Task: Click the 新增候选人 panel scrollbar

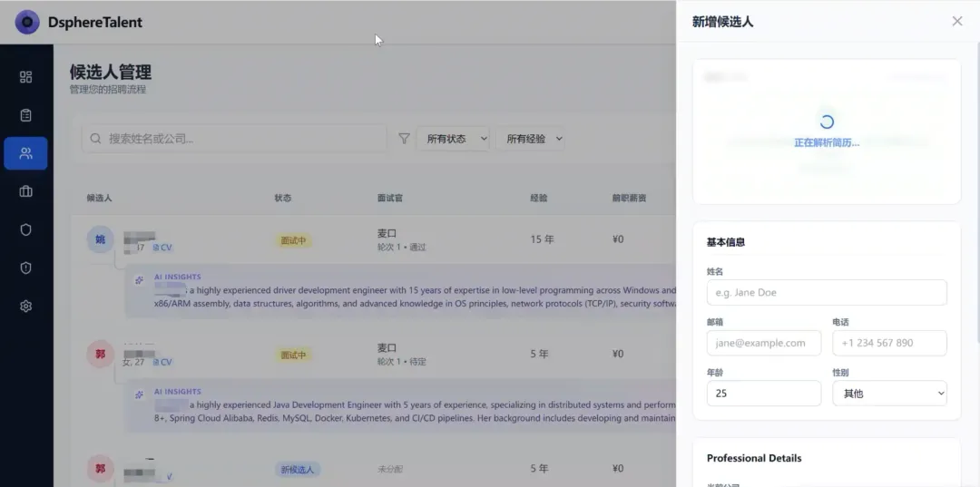Action: coord(977,193)
